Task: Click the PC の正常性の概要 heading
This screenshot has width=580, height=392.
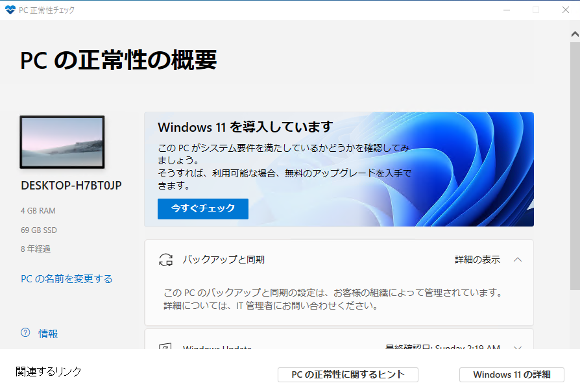Action: (x=118, y=60)
